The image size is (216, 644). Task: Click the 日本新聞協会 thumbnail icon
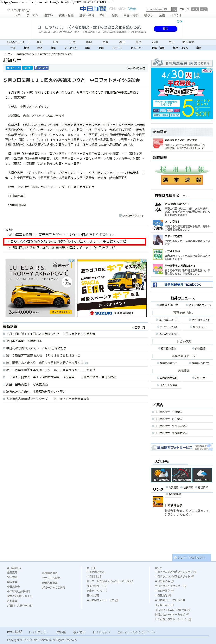(x=158, y=502)
